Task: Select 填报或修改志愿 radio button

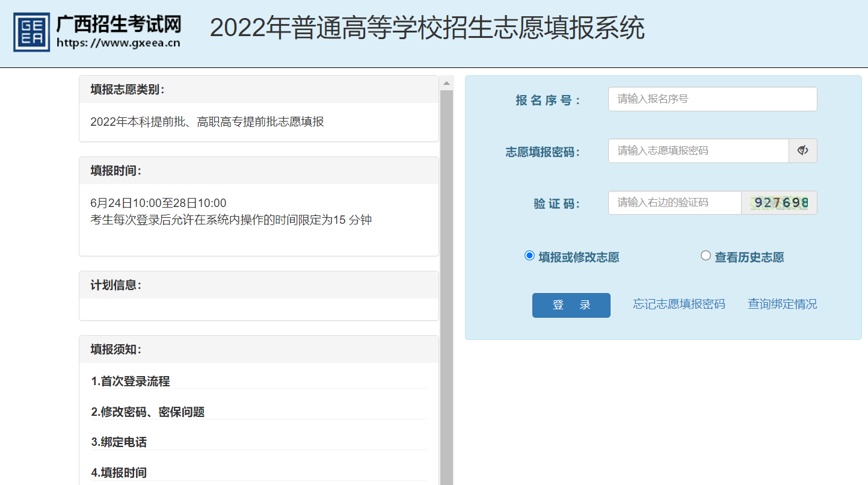Action: coord(529,256)
